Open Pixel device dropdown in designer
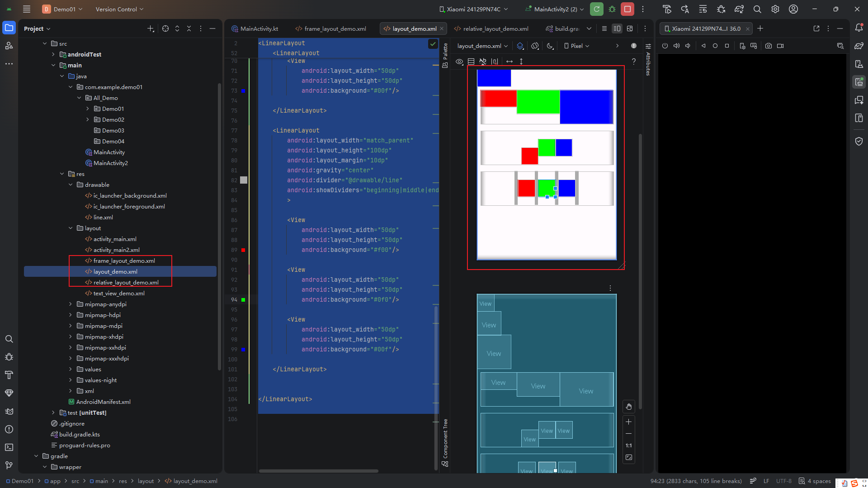 click(577, 46)
